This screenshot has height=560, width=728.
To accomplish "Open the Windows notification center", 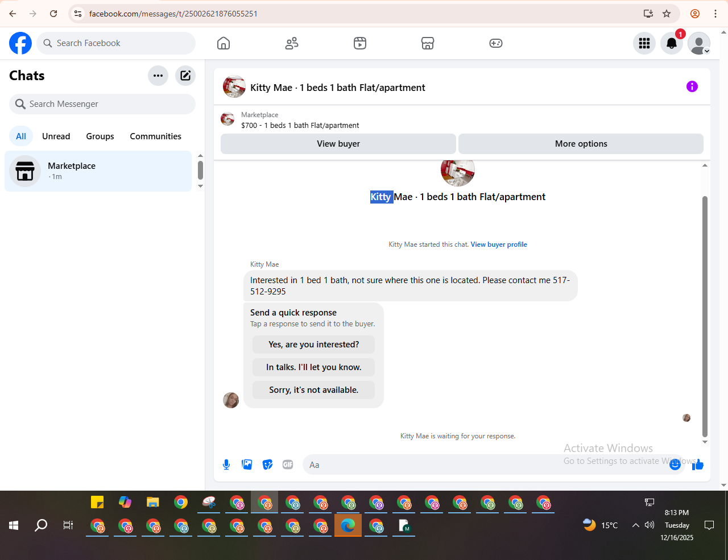I will [x=709, y=525].
